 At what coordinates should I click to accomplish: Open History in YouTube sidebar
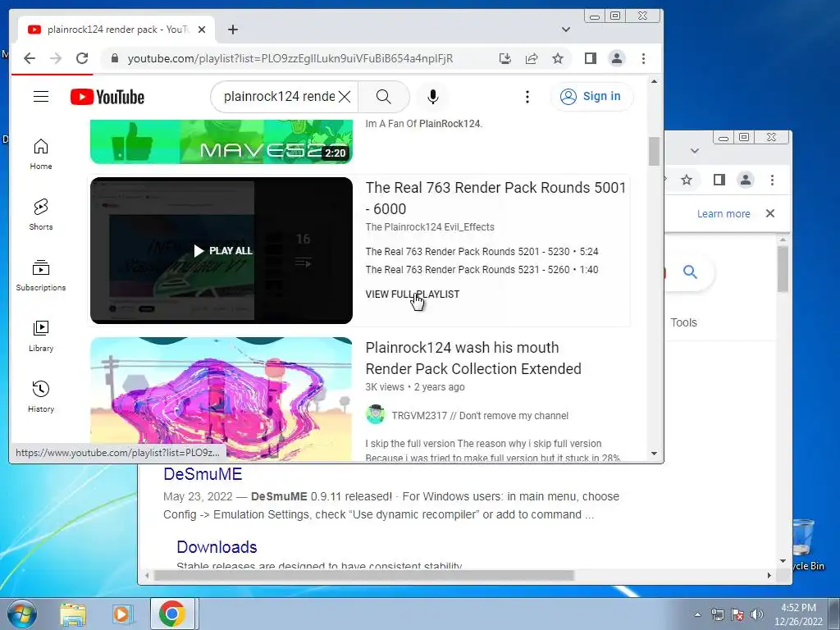(x=41, y=396)
